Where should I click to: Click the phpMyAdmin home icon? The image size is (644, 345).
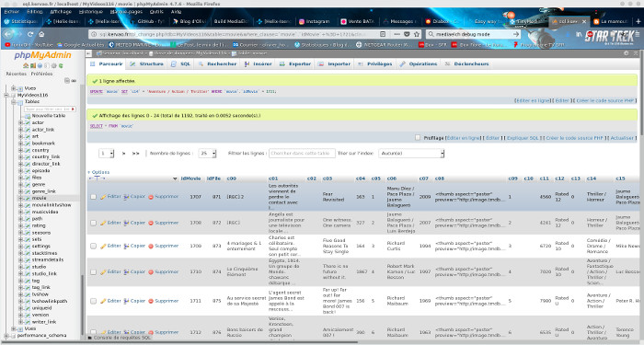[x=26, y=65]
